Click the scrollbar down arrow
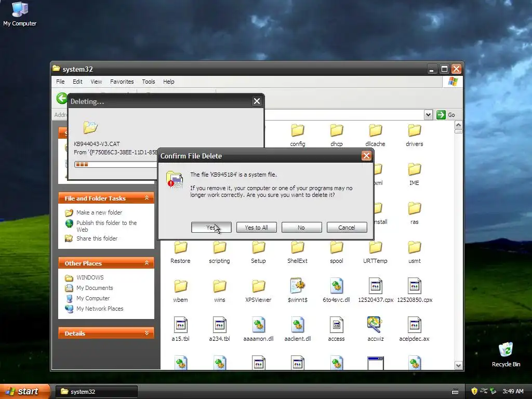The image size is (532, 399). point(458,365)
